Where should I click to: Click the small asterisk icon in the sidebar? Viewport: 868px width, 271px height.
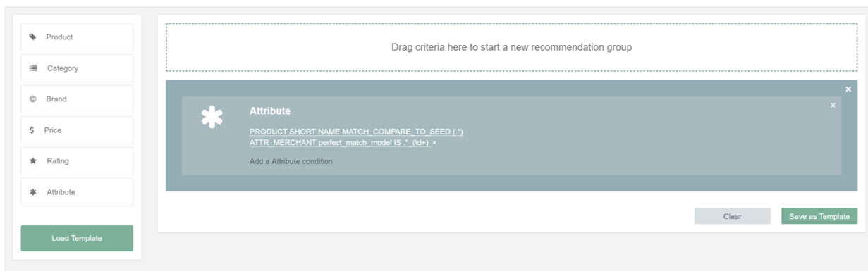[32, 192]
